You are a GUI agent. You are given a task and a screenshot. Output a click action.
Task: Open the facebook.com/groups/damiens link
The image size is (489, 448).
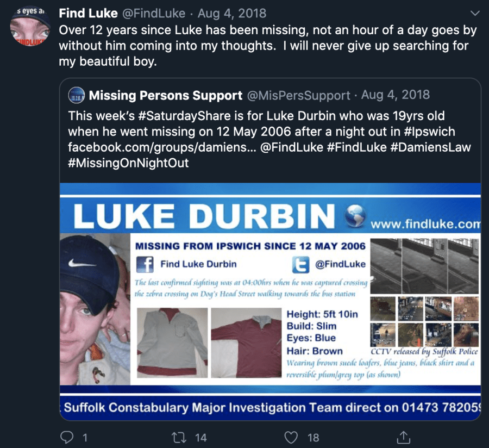tap(162, 147)
